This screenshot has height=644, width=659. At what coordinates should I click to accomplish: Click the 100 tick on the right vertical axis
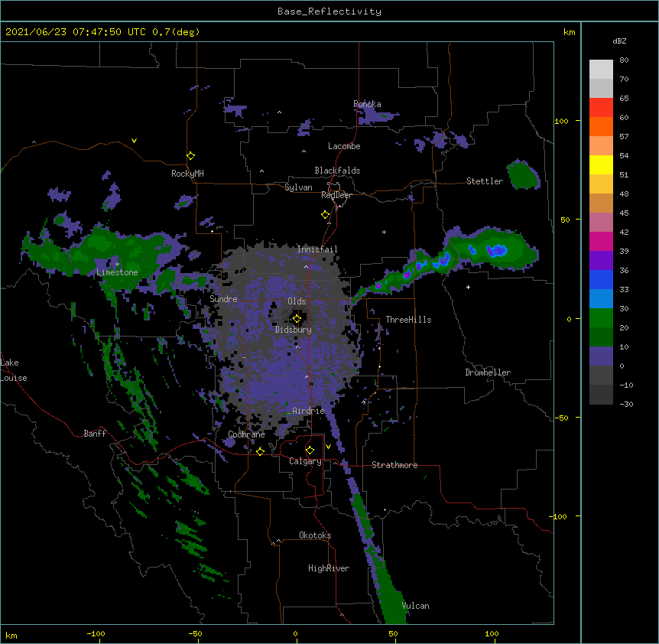coord(561,121)
